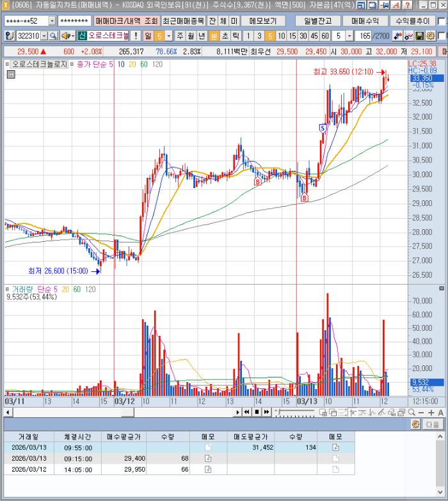Click the letter A text tool below chart
The height and width of the screenshot is (501, 448).
[x=441, y=413]
